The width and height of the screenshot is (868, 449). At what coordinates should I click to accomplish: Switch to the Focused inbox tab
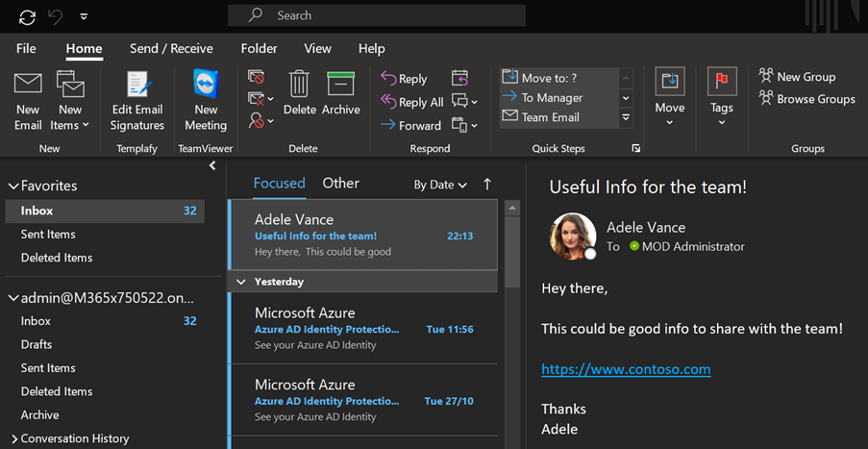[279, 184]
